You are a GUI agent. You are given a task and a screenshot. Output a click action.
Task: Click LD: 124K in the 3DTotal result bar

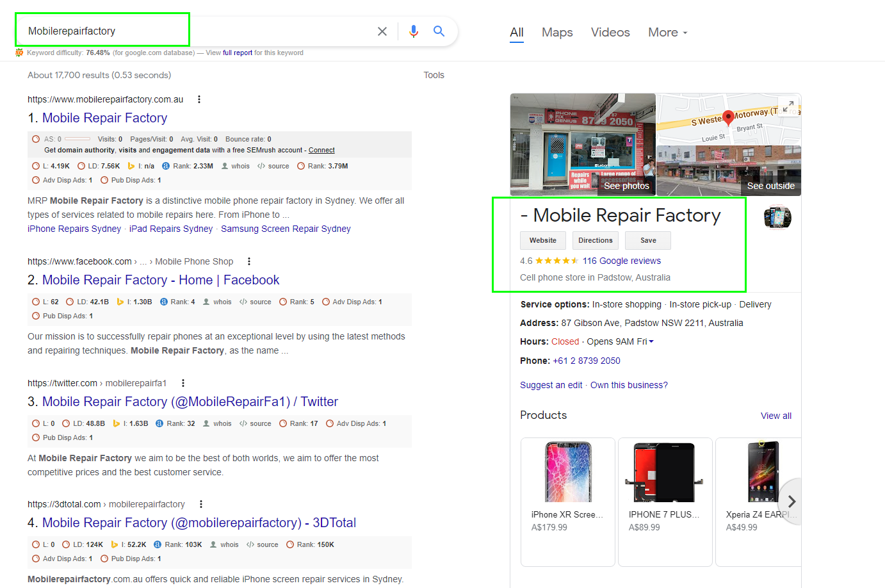(x=83, y=544)
